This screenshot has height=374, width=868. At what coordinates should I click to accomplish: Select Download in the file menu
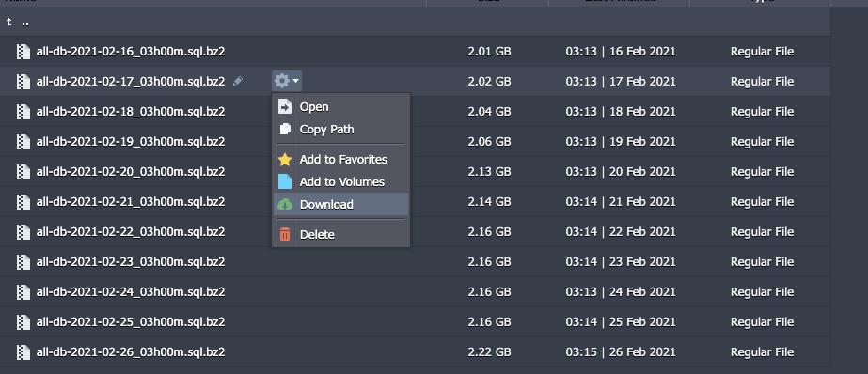click(x=341, y=204)
